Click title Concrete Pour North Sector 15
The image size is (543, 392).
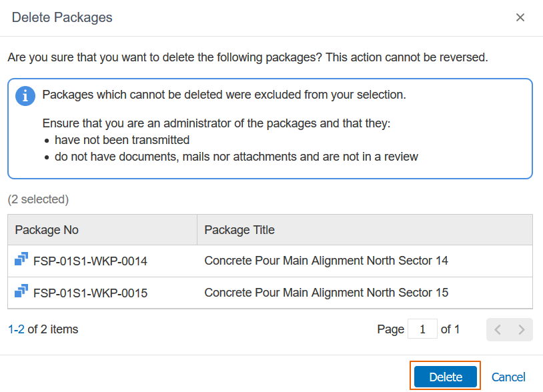click(x=326, y=292)
